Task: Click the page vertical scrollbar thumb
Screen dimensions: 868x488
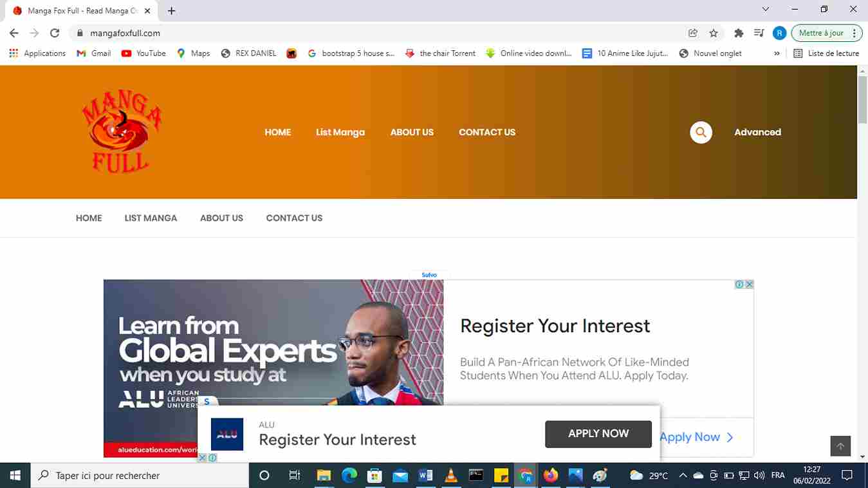Action: [862, 99]
